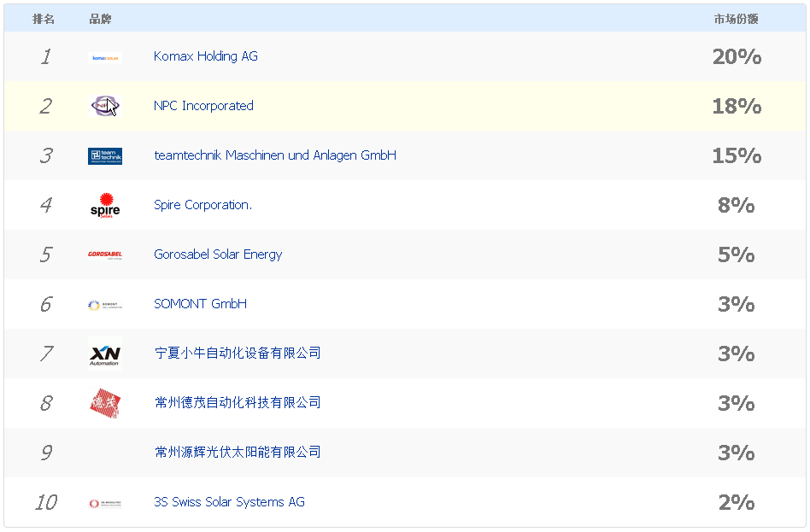The height and width of the screenshot is (532, 810).
Task: Click the NPC Incorporated logo
Action: [x=104, y=107]
